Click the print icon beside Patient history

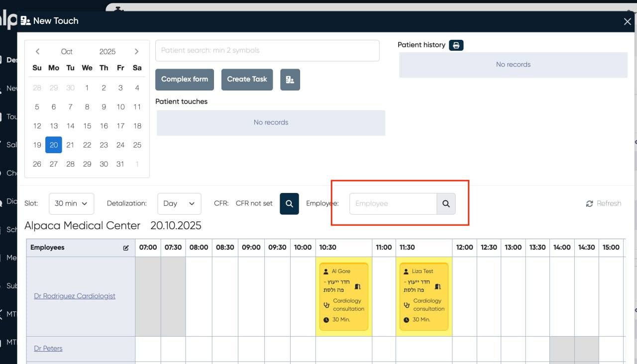pos(456,45)
